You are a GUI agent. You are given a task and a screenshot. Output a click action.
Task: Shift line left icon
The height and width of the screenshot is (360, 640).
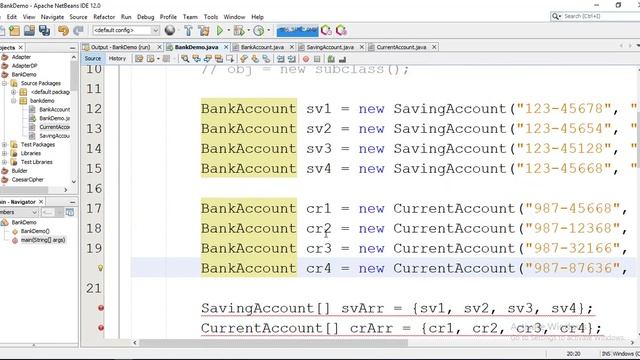280,59
